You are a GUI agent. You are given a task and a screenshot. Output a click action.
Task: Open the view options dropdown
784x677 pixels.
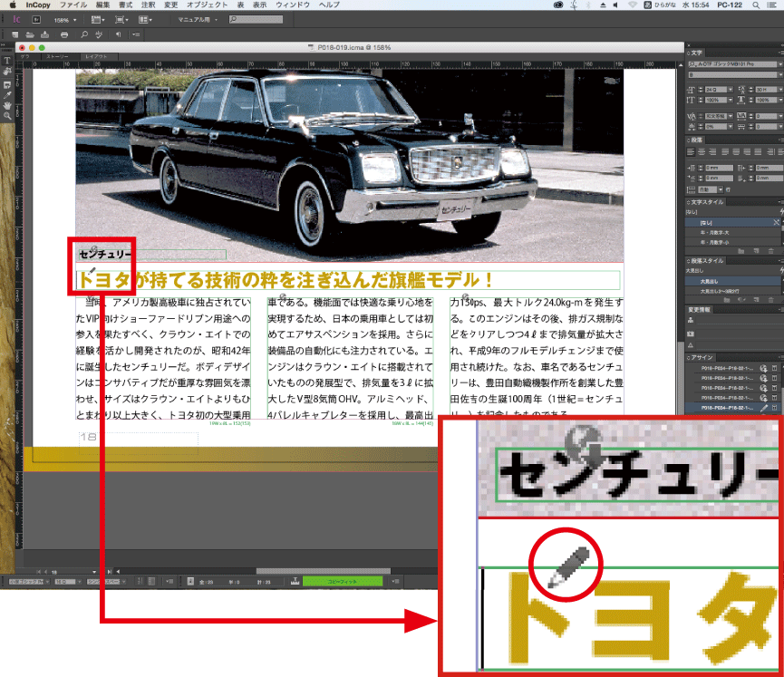[x=98, y=20]
